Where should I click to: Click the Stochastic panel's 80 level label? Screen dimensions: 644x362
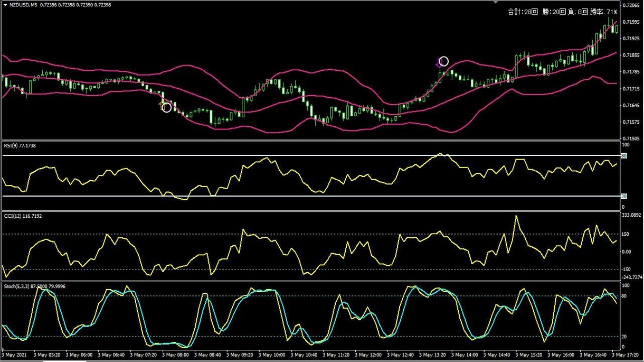click(624, 296)
